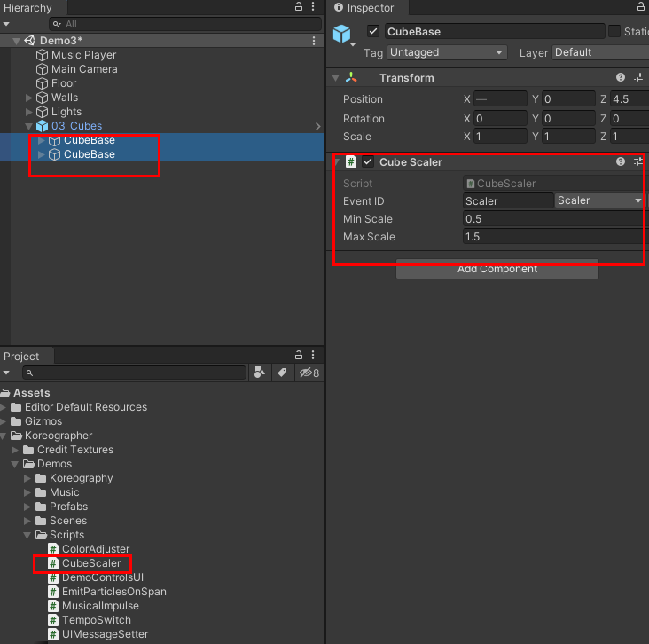The height and width of the screenshot is (644, 649).
Task: Lock the Project panel
Action: 299,355
